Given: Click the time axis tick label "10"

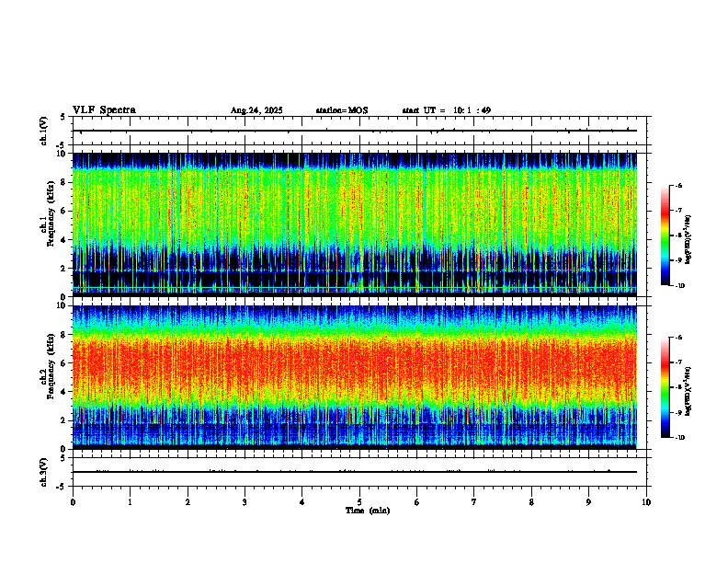Looking at the screenshot, I should tap(646, 502).
